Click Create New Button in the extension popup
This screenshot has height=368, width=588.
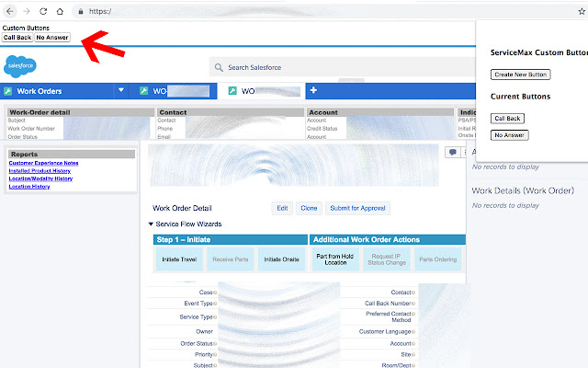(521, 75)
